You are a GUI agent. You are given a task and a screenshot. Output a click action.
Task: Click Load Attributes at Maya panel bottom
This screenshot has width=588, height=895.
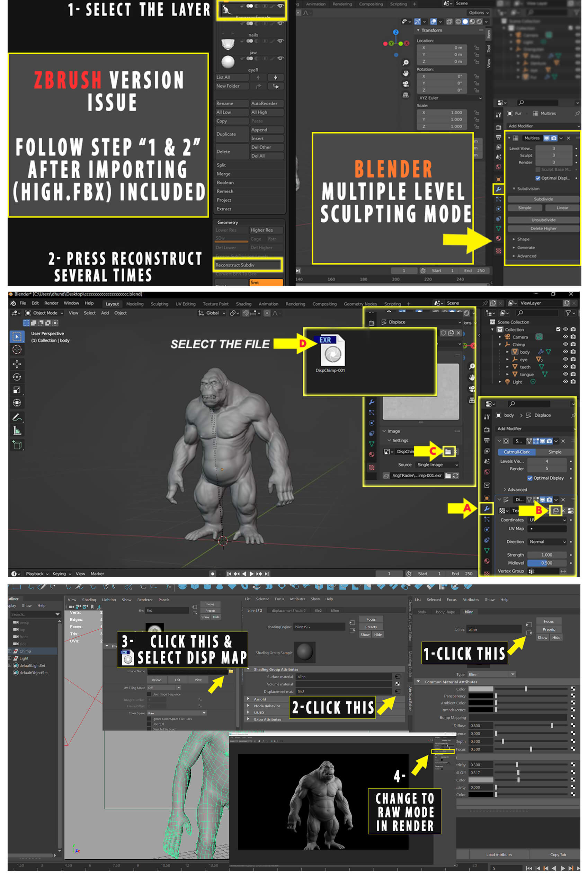tap(499, 854)
